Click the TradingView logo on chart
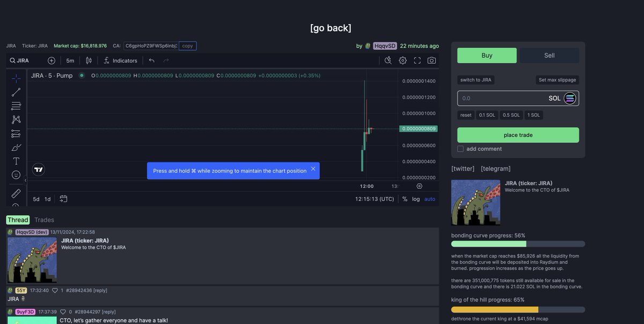The width and height of the screenshot is (644, 324). [39, 170]
